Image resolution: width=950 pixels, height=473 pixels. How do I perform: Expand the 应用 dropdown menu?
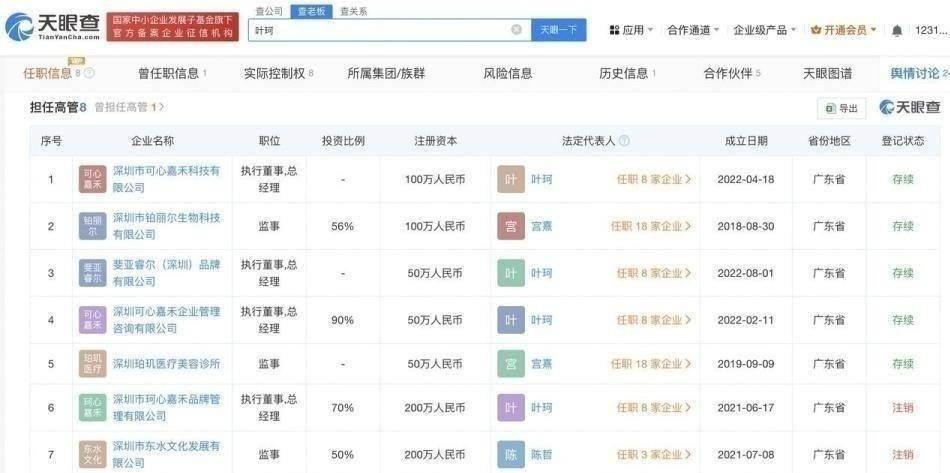(x=650, y=30)
